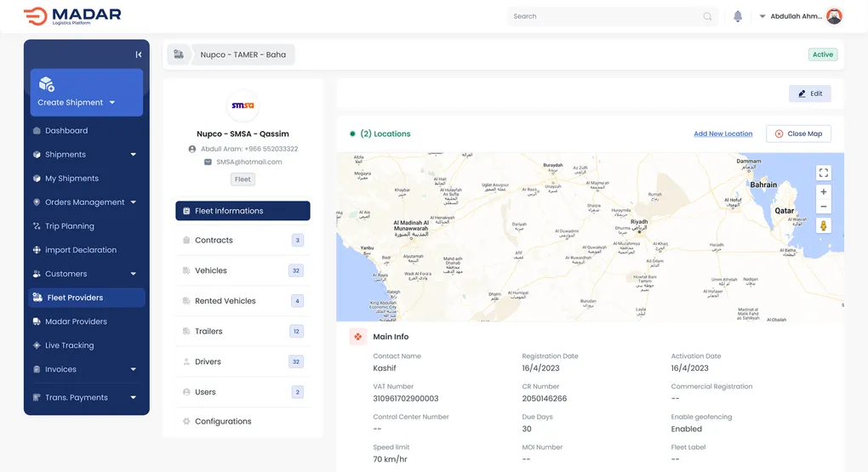
Task: Select Fleet Providers in sidebar
Action: coord(86,298)
